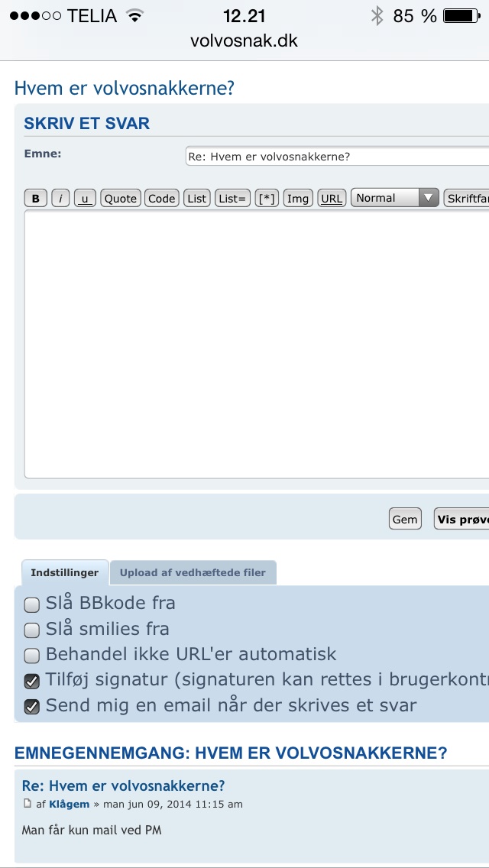
Task: Click the post icon beside af Klågem
Action: pos(28,804)
